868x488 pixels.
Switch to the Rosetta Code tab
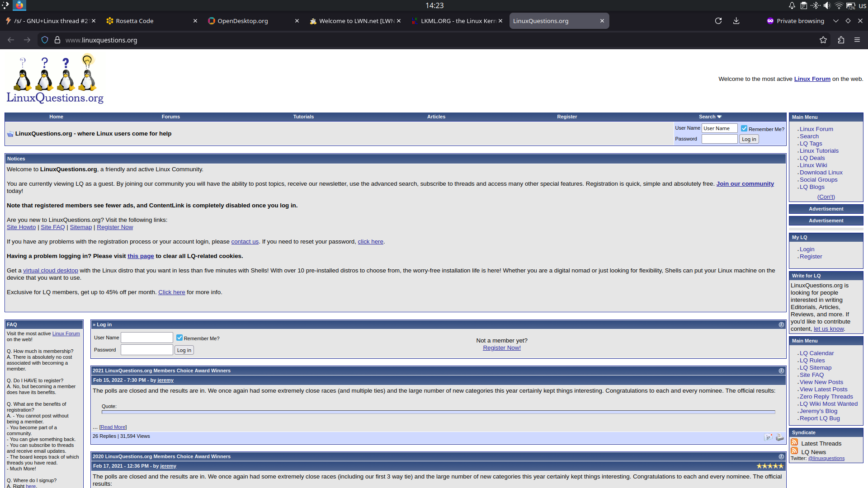click(x=134, y=21)
